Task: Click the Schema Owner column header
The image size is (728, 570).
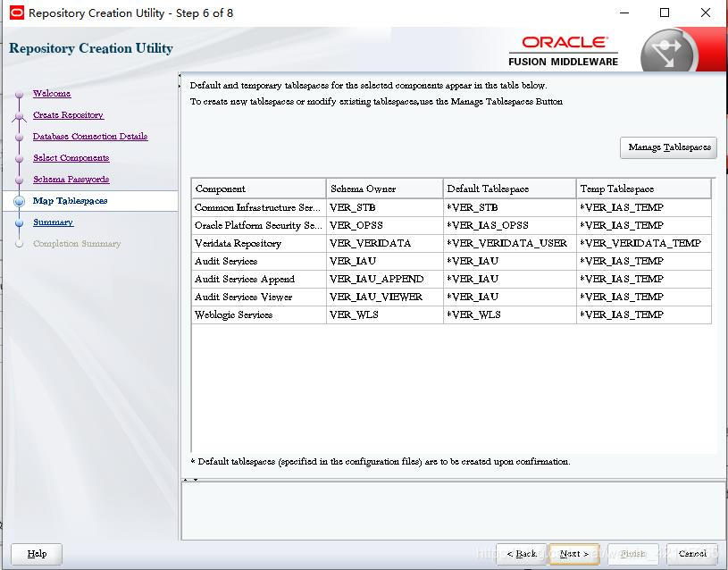Action: pyautogui.click(x=384, y=189)
